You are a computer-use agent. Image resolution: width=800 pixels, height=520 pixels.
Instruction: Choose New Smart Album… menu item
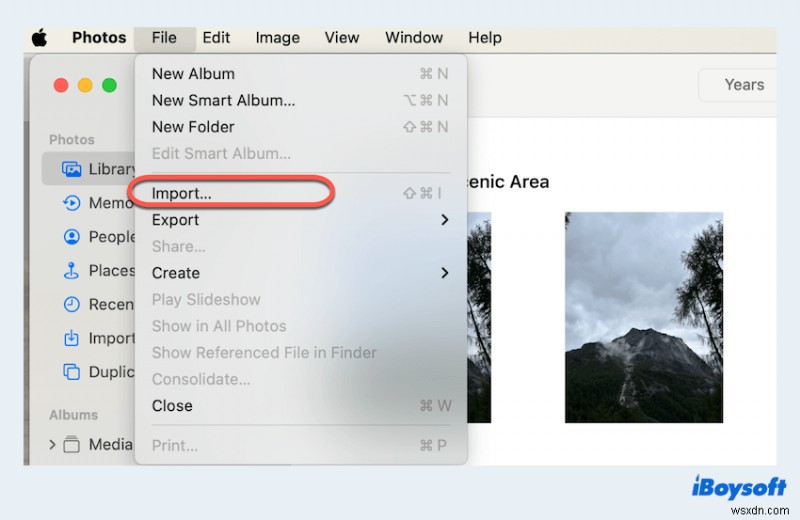pyautogui.click(x=301, y=101)
